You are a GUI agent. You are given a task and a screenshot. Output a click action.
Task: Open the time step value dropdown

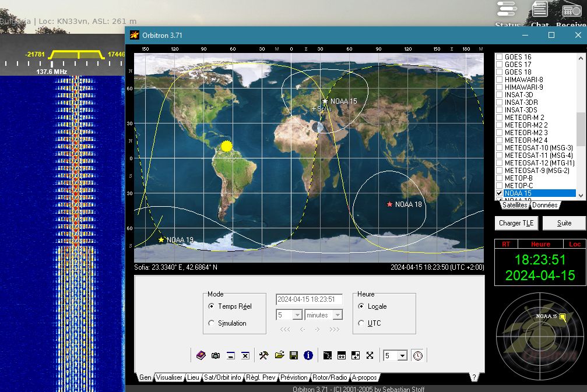click(297, 315)
